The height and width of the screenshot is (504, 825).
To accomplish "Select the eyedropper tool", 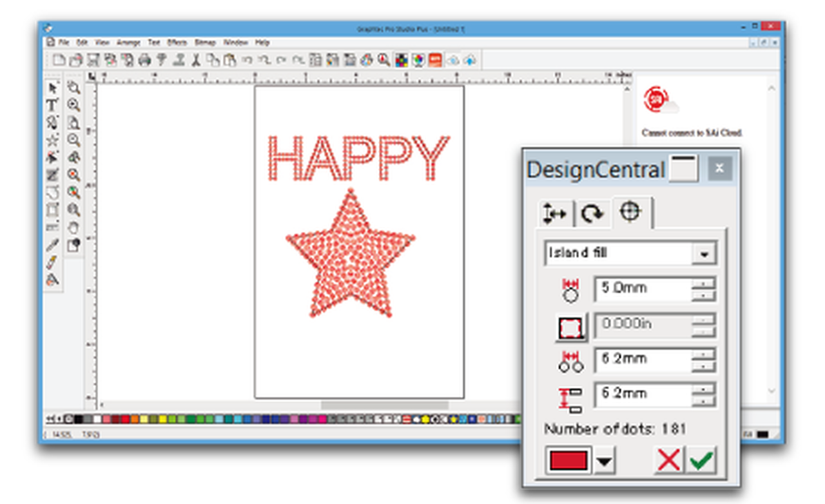I will tap(52, 245).
